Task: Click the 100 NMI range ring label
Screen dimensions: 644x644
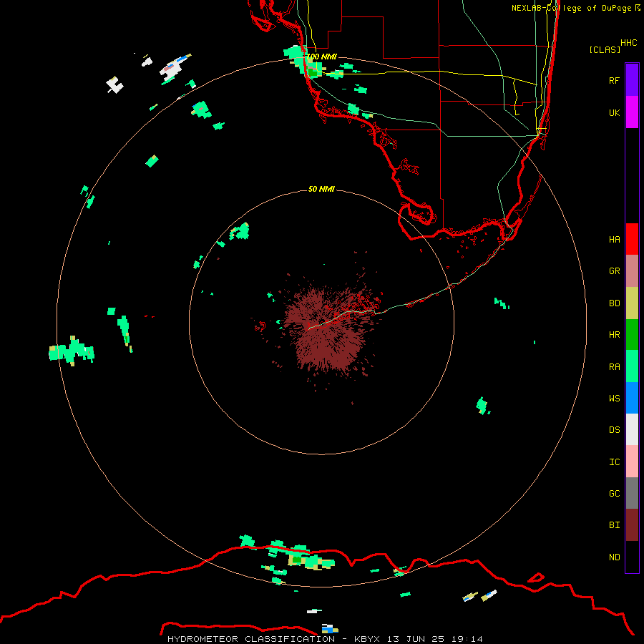Action: point(321,57)
